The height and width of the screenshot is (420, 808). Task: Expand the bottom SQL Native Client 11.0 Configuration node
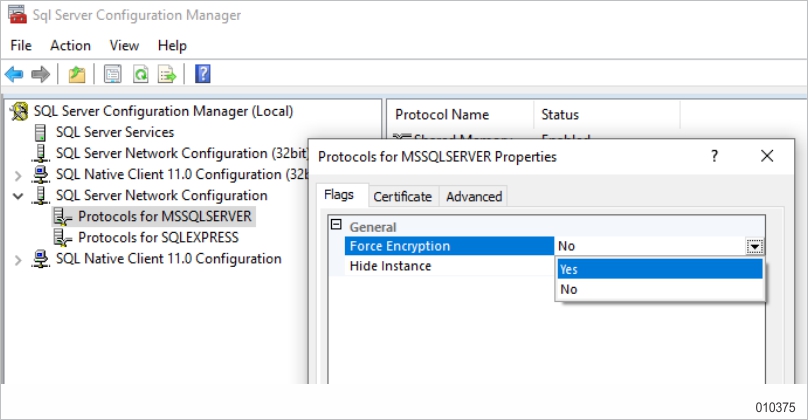tap(18, 260)
